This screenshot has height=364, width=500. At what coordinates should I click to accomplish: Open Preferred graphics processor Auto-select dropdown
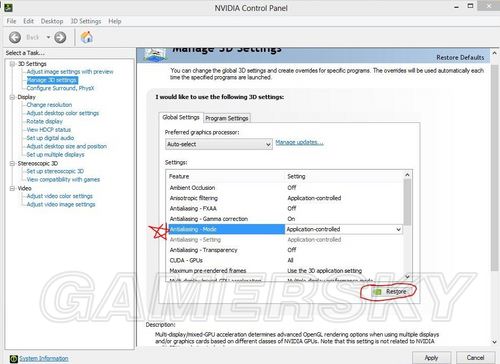(219, 144)
